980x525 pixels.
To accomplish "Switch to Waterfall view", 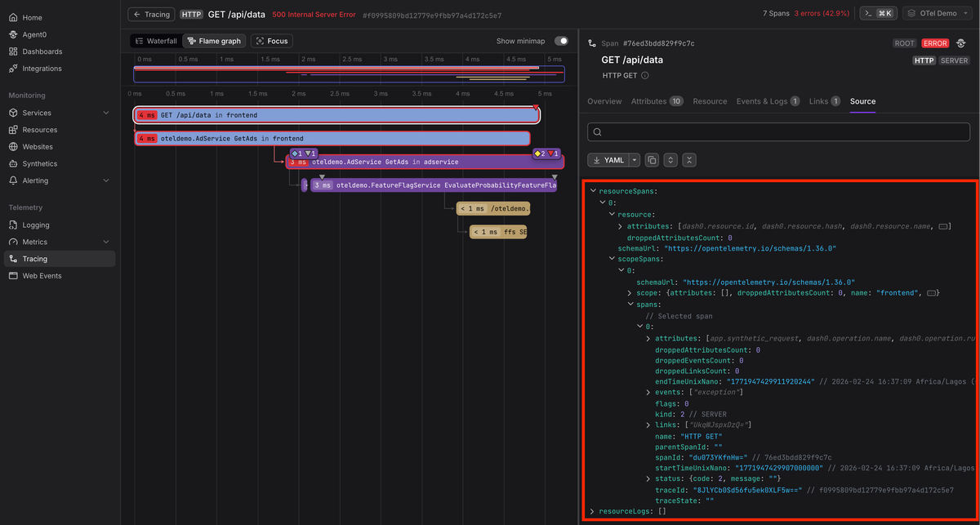I will [x=155, y=41].
